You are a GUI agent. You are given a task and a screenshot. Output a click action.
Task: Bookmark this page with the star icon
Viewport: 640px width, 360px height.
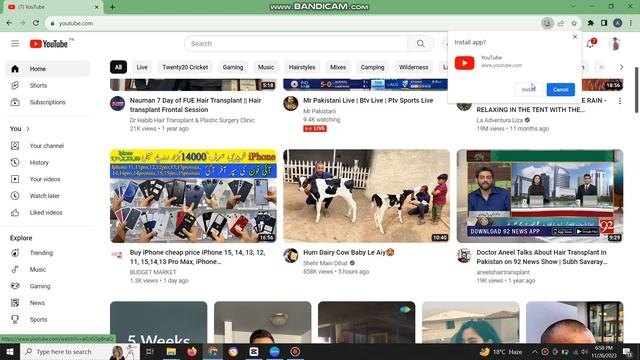(574, 23)
